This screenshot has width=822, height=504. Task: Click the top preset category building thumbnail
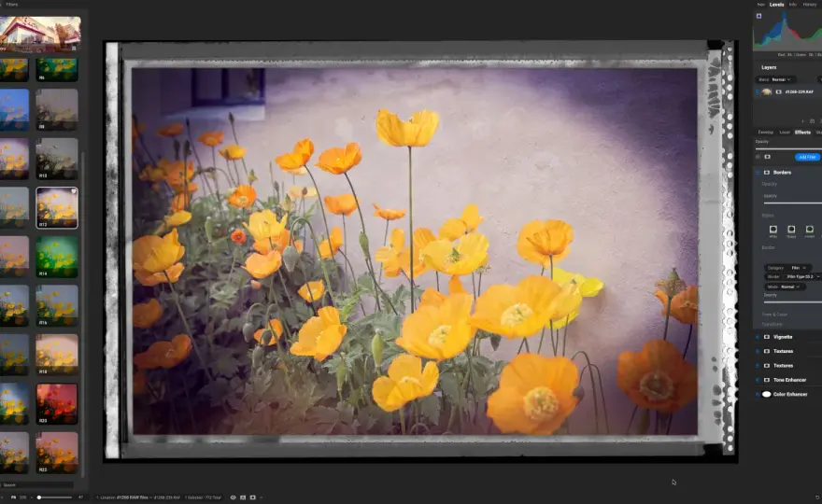40,34
